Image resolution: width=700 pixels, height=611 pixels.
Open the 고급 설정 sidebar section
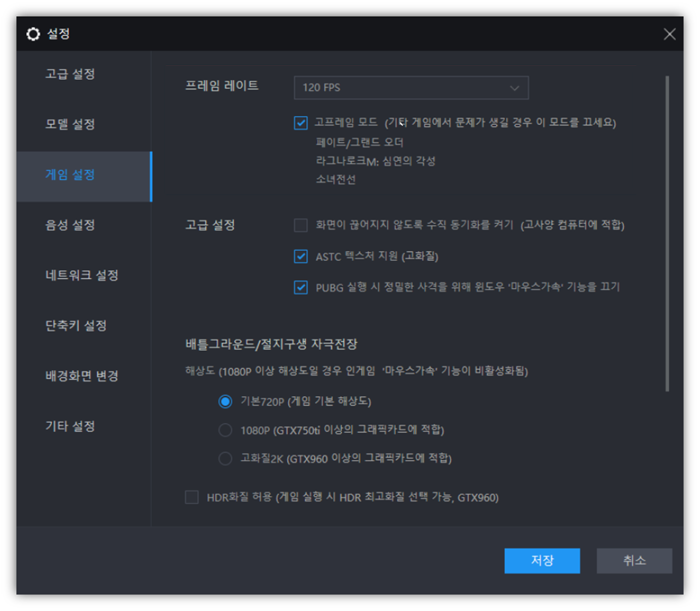click(x=69, y=74)
